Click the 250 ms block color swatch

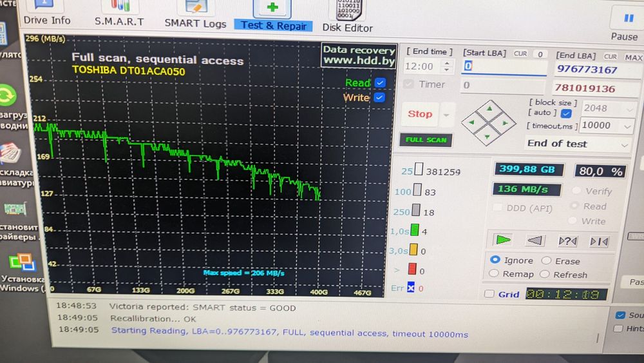[x=416, y=210]
